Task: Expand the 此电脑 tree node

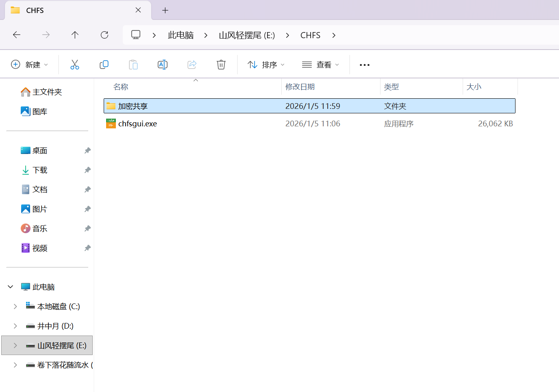Action: click(10, 286)
